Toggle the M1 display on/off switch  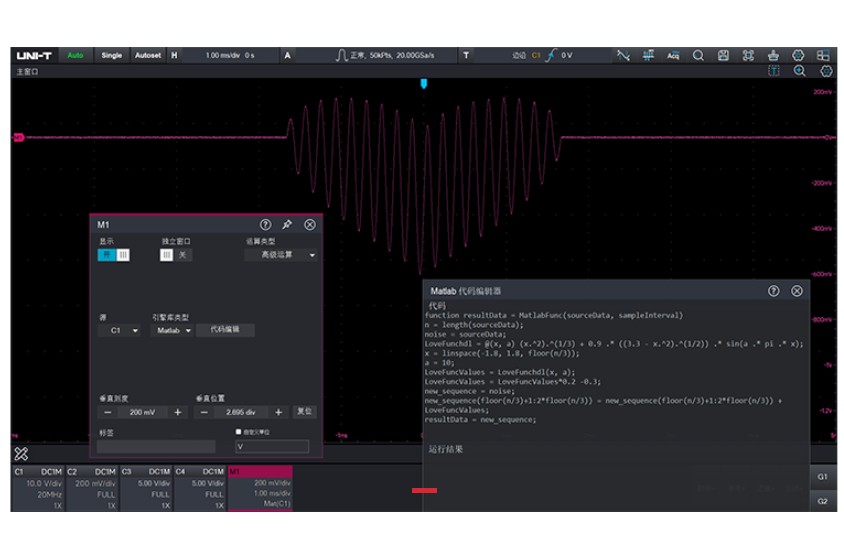click(x=113, y=255)
